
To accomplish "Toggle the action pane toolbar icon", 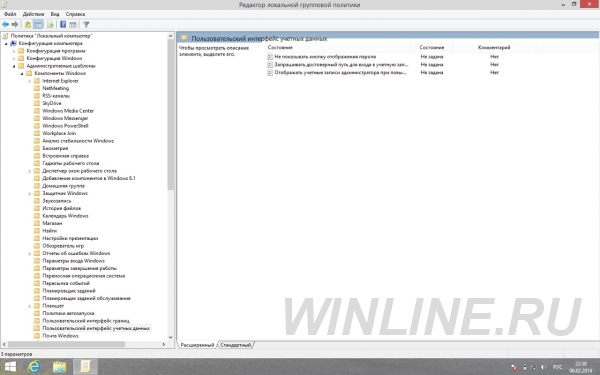I will 73,24.
